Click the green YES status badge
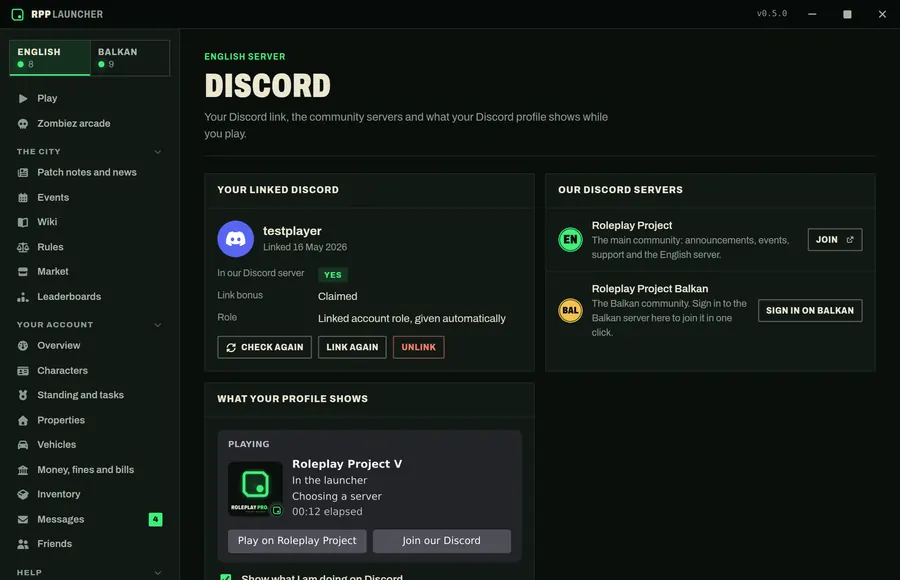 tap(333, 275)
